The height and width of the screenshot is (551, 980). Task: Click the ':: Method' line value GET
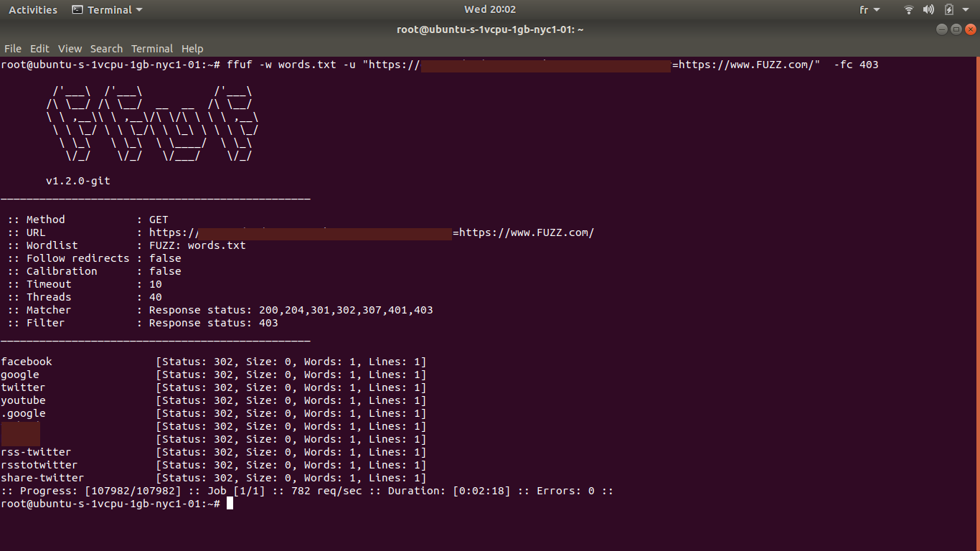[159, 220]
